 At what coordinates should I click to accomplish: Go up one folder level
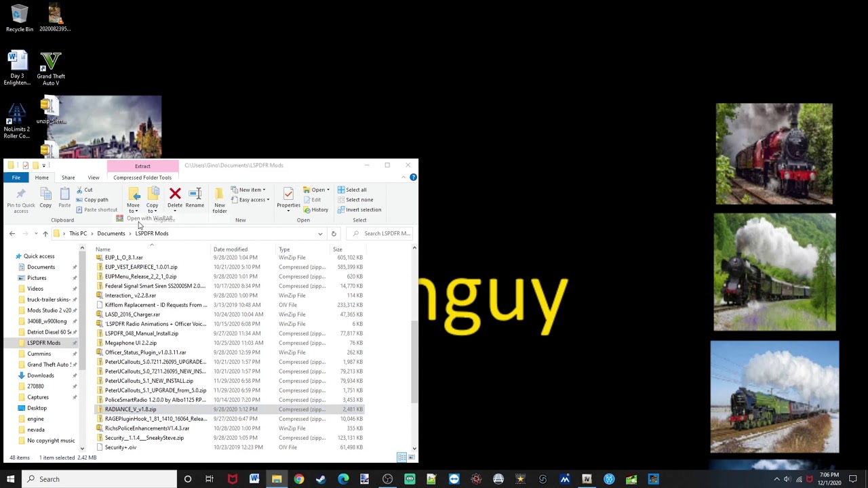coord(45,233)
